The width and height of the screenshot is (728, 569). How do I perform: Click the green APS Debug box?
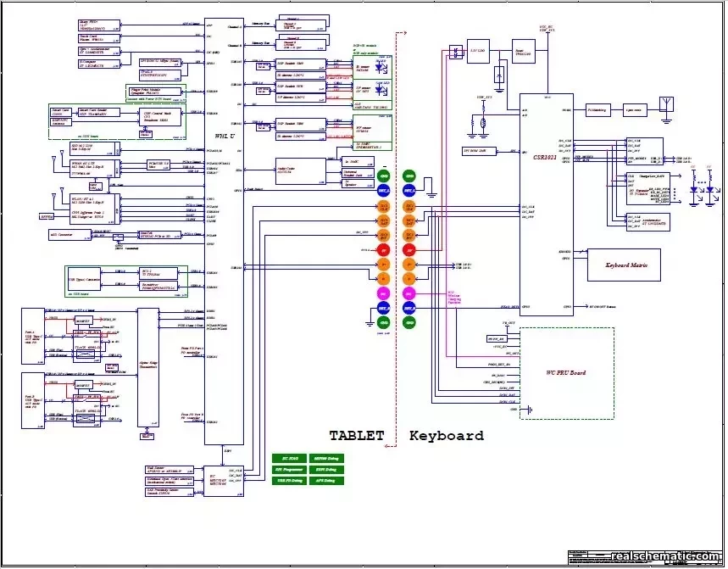point(326,481)
